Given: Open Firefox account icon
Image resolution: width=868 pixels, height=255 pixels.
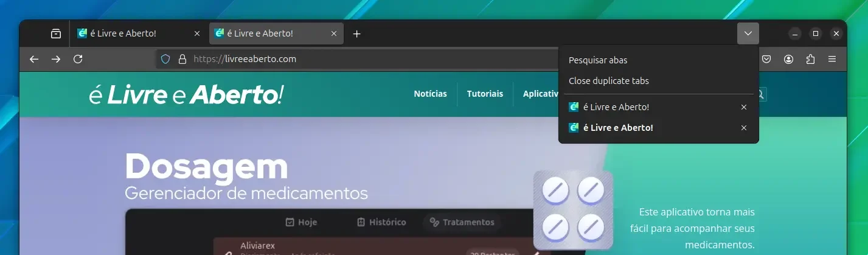Looking at the screenshot, I should click(789, 59).
